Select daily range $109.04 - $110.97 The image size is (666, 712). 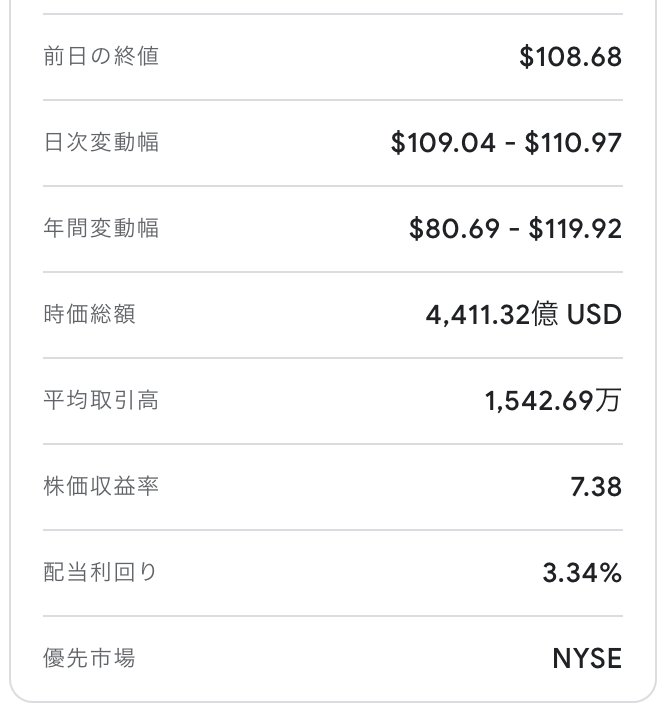[x=506, y=143]
